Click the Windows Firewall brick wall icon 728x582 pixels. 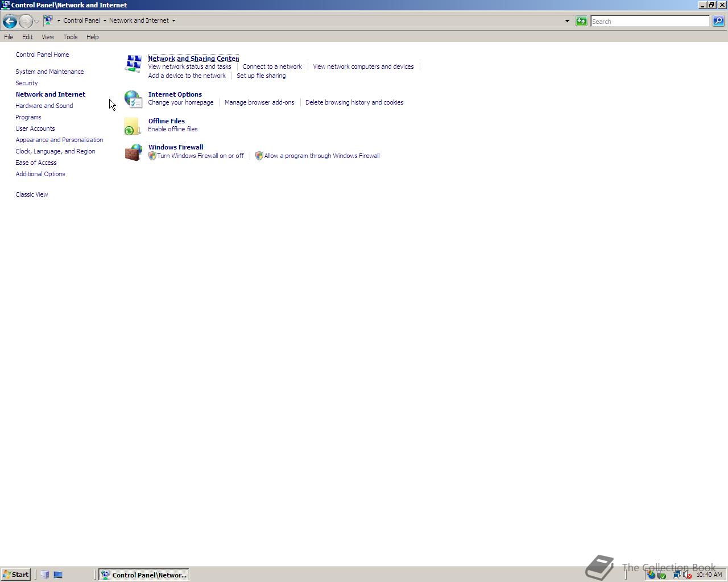tap(133, 152)
